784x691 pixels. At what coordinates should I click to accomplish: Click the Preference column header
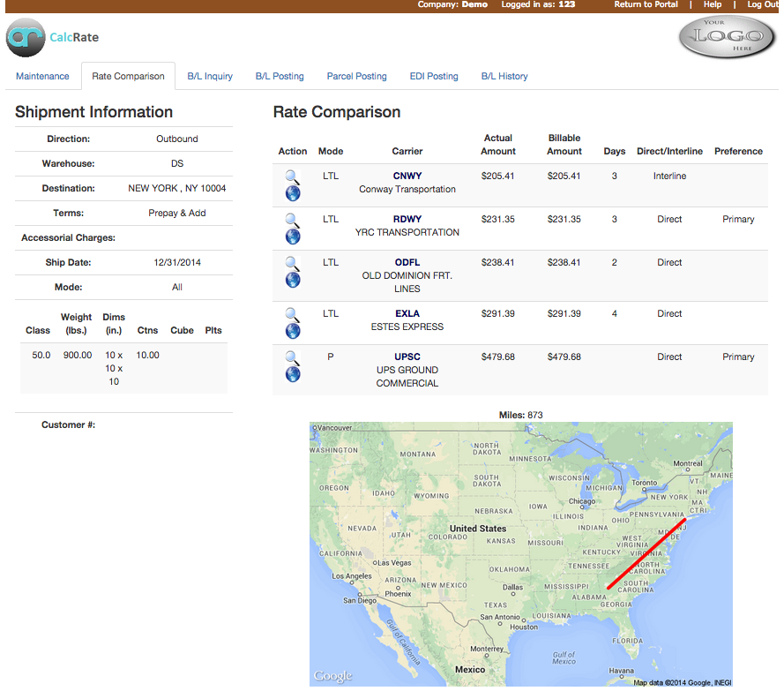(738, 151)
